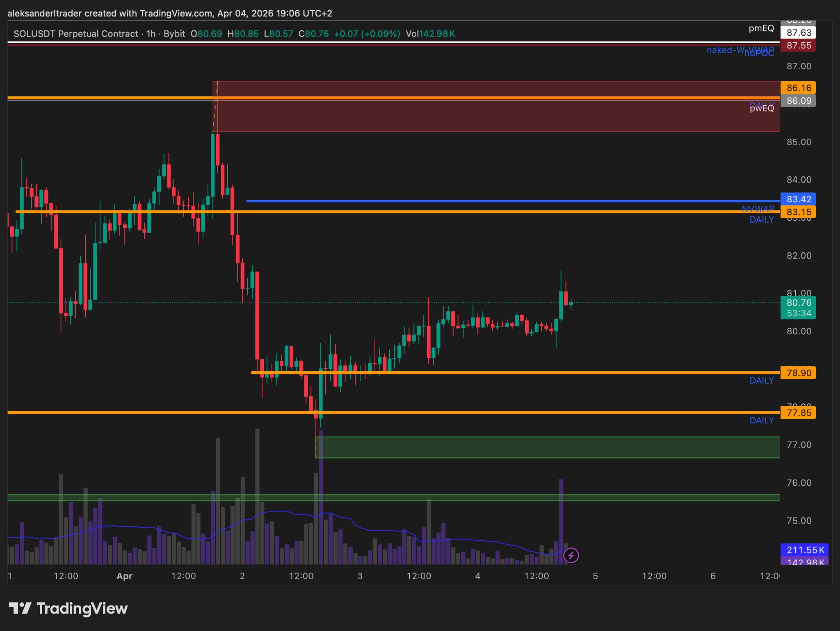Viewport: 840px width, 631px height.
Task: Select the red 87.55 price label
Action: (x=798, y=46)
